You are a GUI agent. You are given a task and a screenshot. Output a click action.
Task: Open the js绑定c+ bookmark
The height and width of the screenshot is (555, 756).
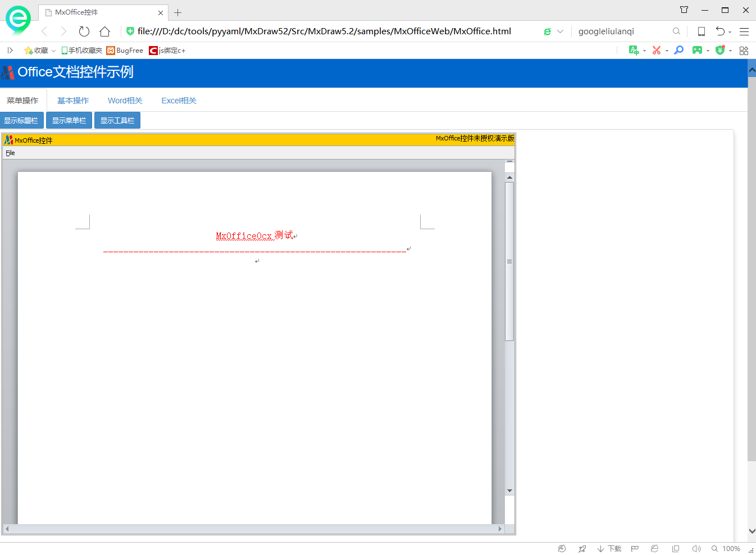(x=167, y=51)
